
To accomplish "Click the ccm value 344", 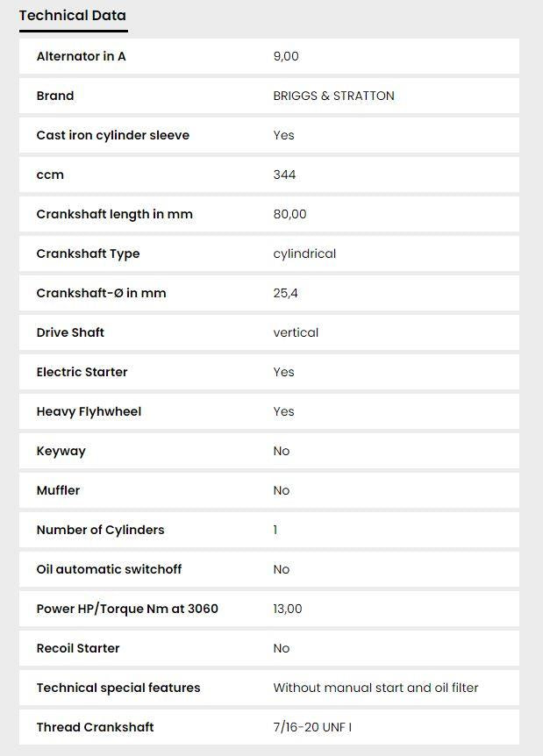I will click(x=284, y=175).
